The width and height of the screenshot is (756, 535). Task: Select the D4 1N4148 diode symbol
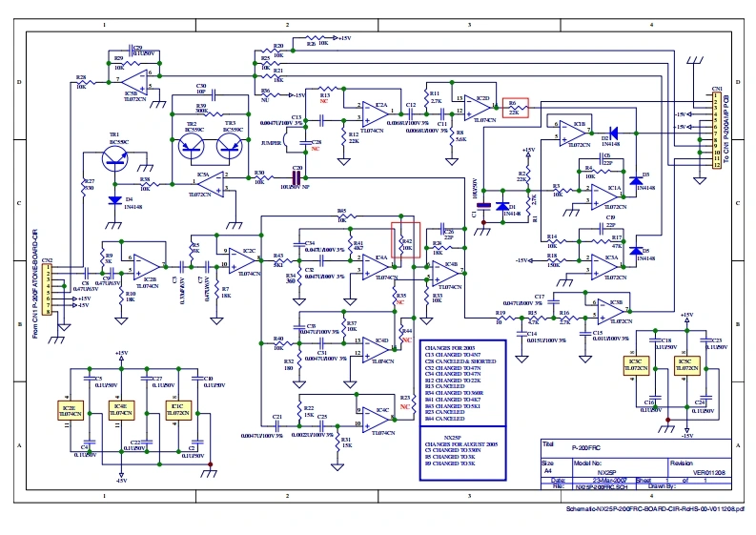(115, 200)
